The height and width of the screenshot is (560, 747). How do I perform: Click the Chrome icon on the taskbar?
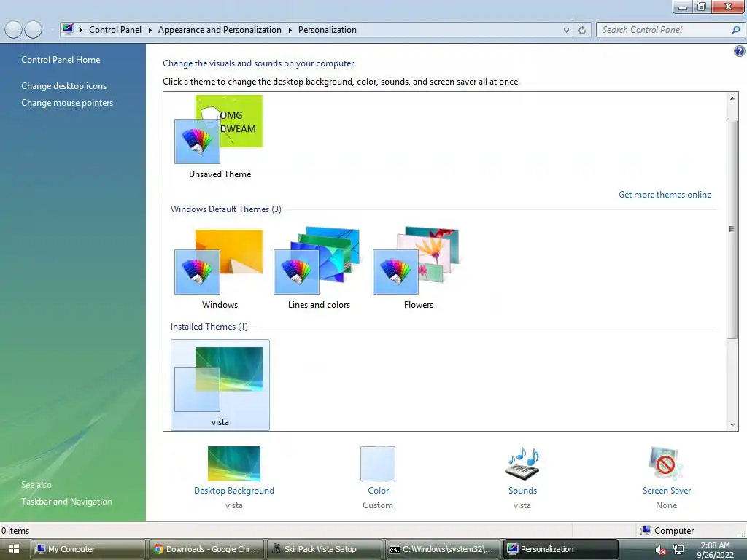point(158,549)
